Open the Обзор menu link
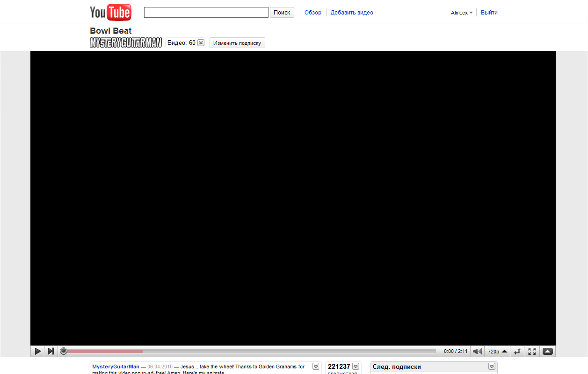The image size is (588, 374). pos(312,13)
